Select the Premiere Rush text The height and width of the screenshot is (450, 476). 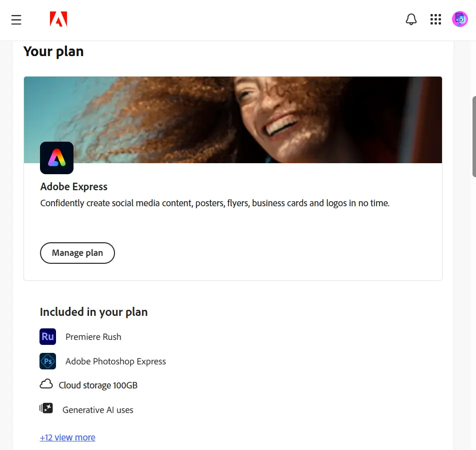coord(93,337)
